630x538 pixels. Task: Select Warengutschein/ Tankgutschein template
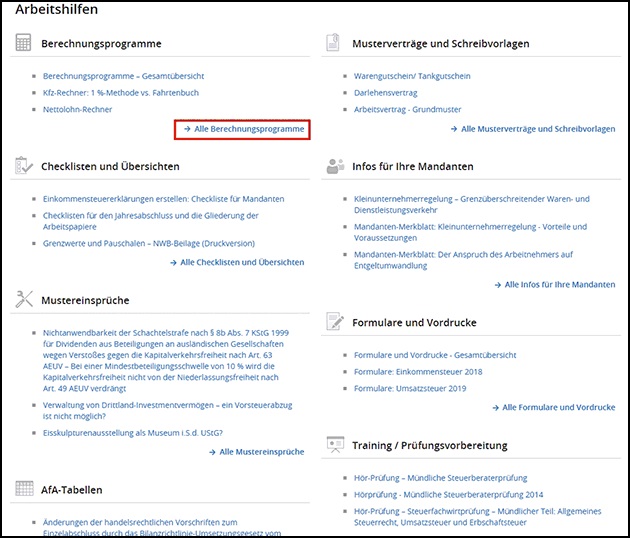coord(412,76)
